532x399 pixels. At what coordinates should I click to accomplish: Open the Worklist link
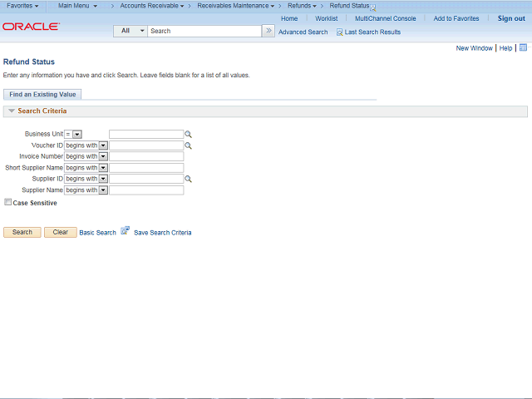327,18
